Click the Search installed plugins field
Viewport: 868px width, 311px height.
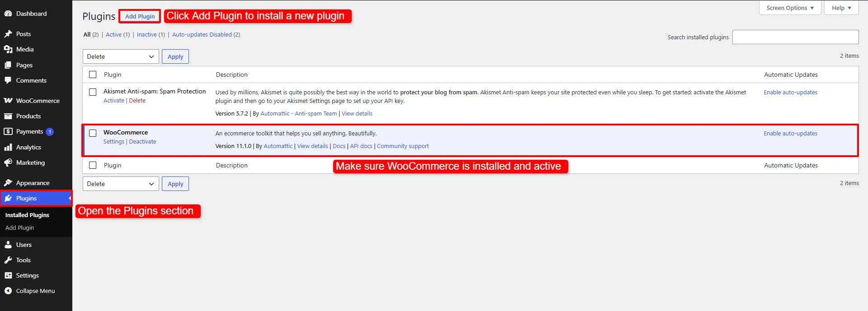click(x=795, y=37)
